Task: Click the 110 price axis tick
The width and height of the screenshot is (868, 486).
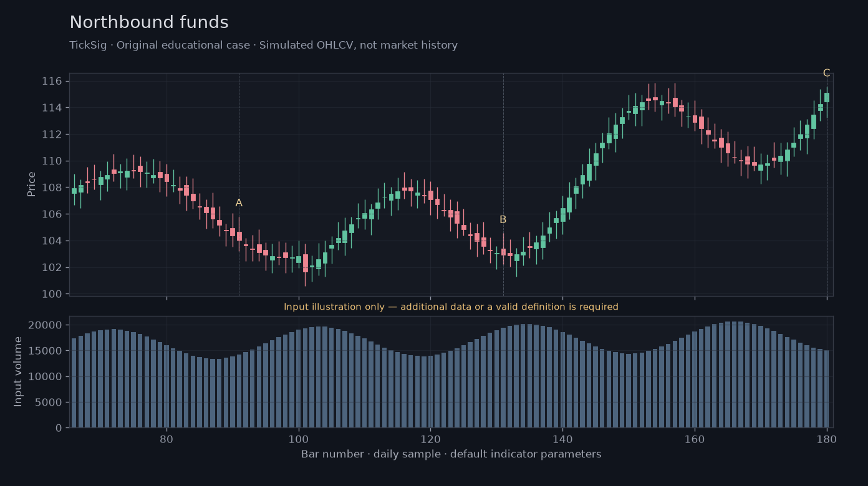Action: point(52,161)
